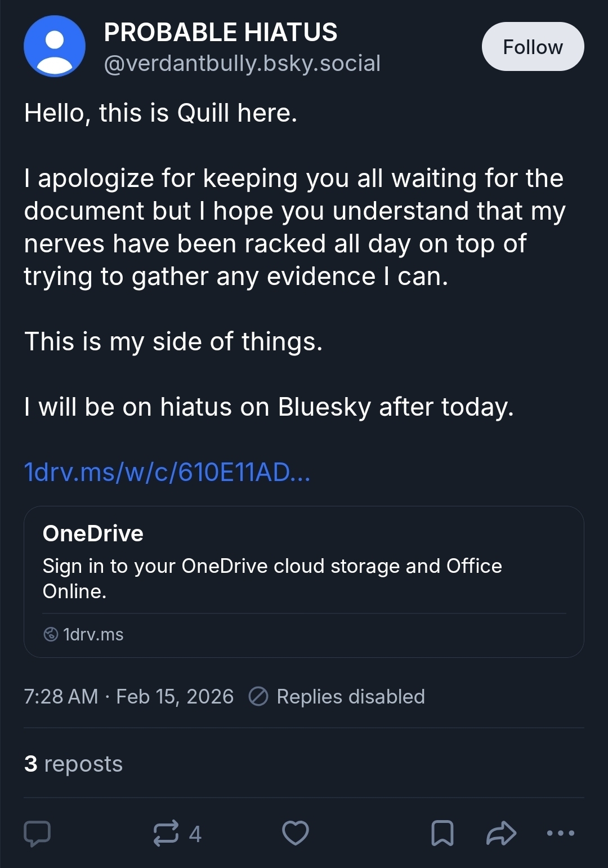This screenshot has width=608, height=868.
Task: Tap the repost count number 4
Action: coord(195,834)
